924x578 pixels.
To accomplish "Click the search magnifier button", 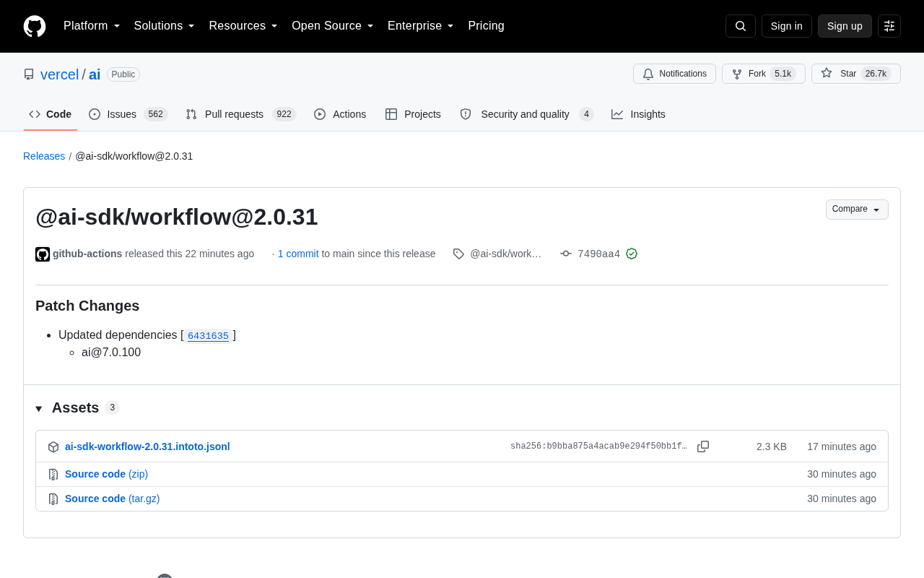I will (741, 26).
